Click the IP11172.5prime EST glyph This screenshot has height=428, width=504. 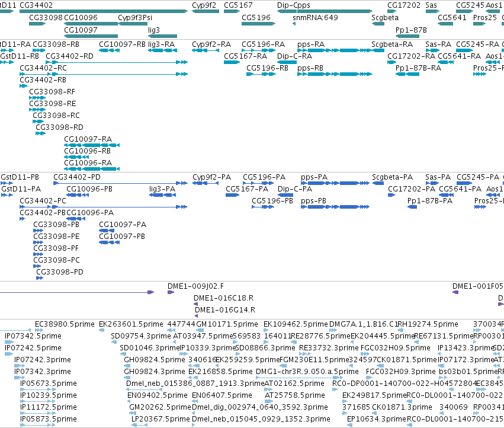pos(37,413)
